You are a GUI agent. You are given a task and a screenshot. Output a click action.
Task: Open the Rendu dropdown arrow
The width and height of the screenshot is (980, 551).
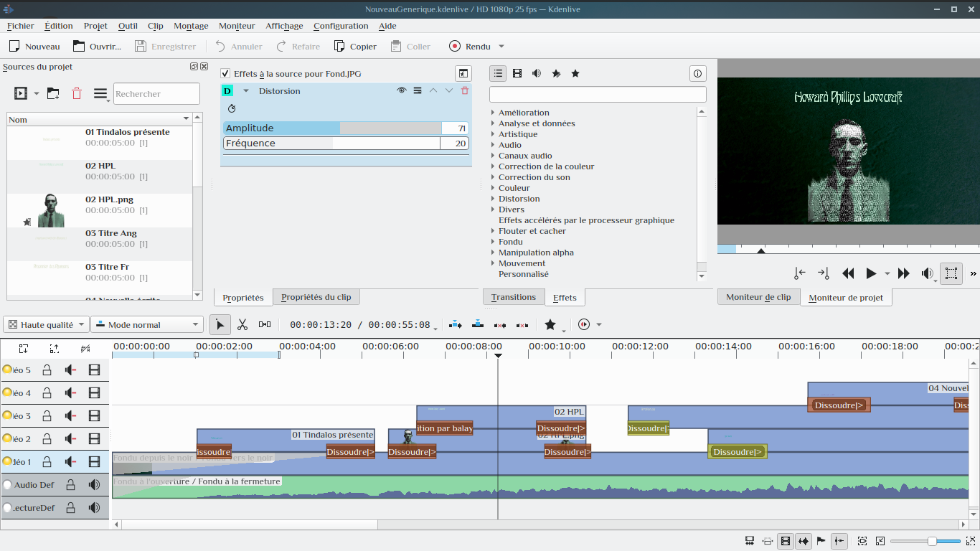(x=501, y=47)
